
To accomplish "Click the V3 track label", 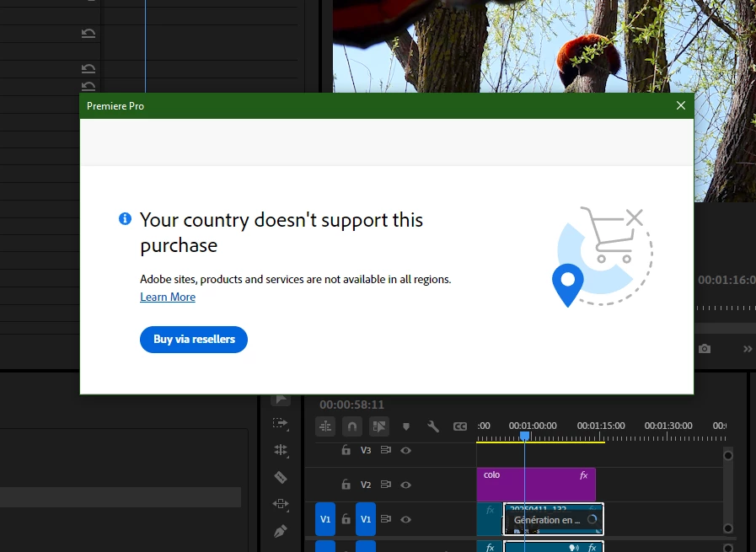I will click(366, 450).
